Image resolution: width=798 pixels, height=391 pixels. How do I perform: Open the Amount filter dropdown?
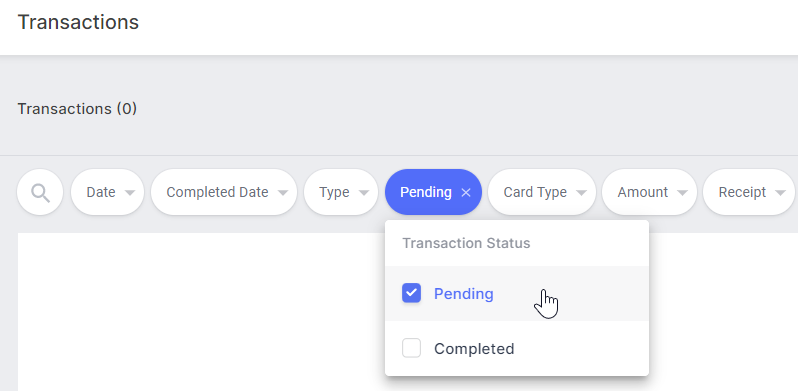(x=649, y=192)
